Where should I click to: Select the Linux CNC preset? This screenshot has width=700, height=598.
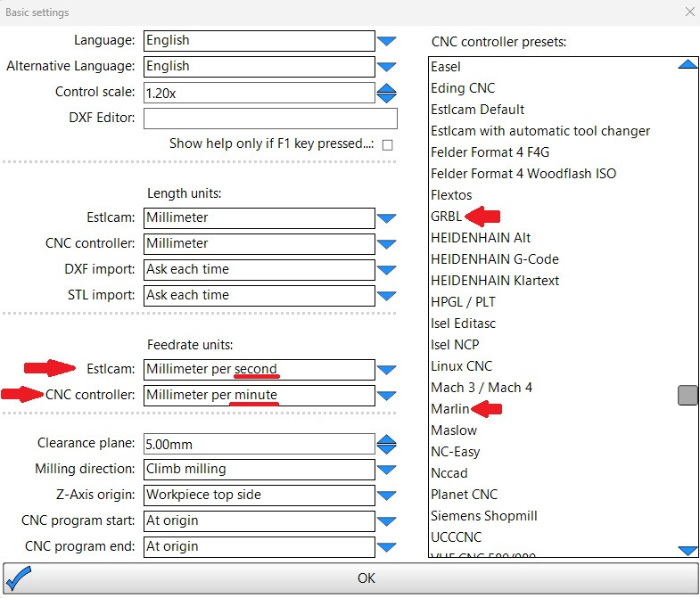(461, 366)
